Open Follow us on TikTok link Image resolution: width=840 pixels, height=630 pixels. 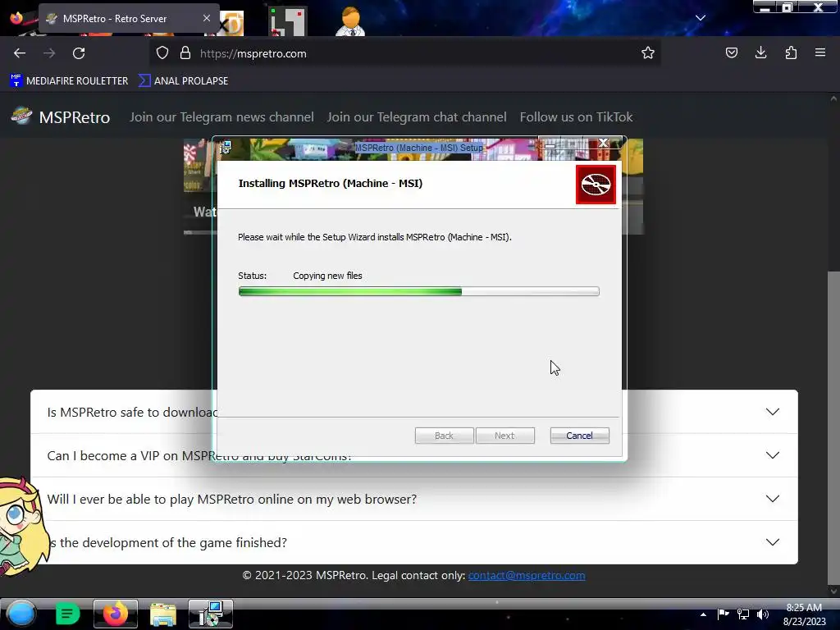tap(576, 116)
